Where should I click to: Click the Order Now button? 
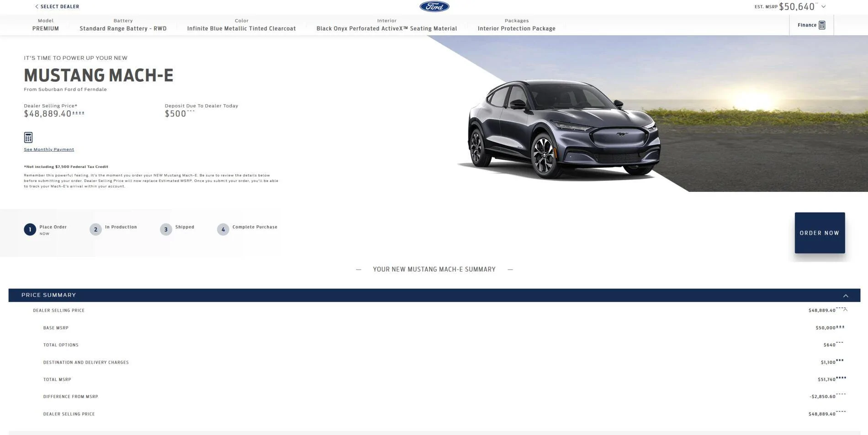(x=820, y=233)
